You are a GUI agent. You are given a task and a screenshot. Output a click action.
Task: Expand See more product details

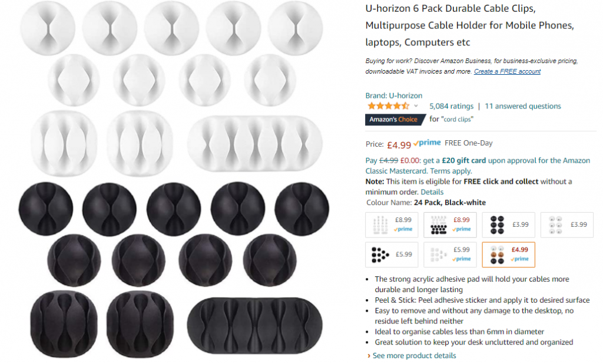click(x=412, y=356)
